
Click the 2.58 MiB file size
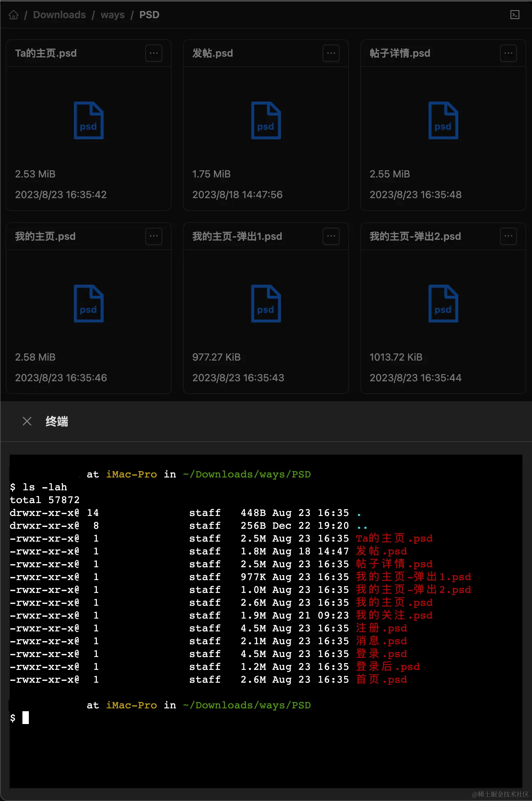point(35,357)
